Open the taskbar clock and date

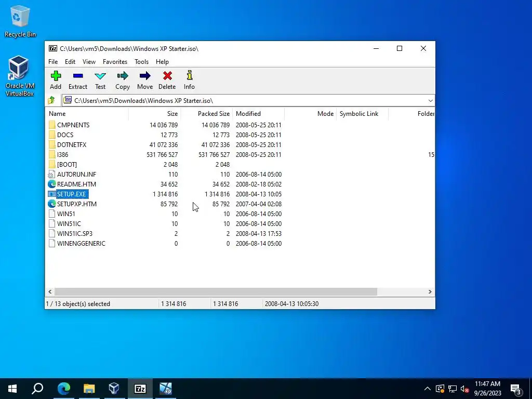click(x=487, y=389)
